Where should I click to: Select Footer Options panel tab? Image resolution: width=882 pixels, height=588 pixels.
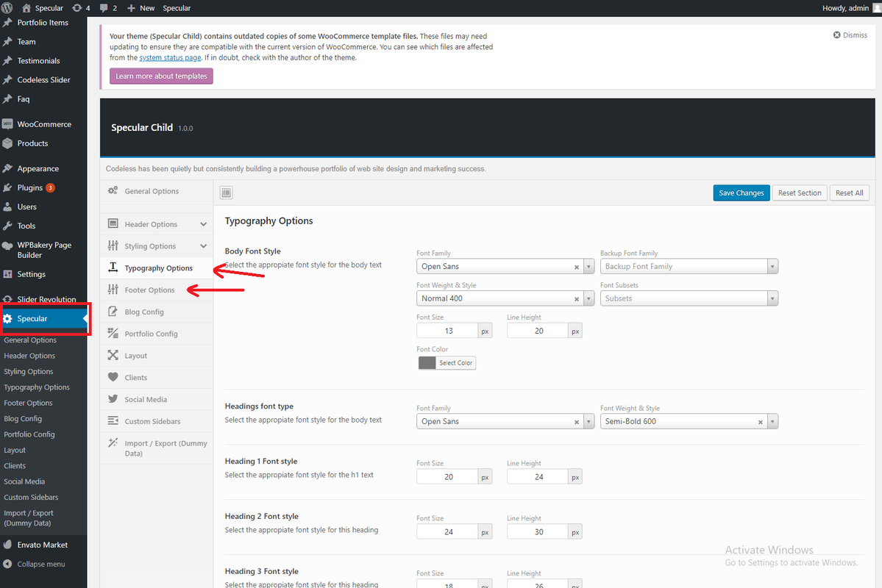click(x=157, y=290)
